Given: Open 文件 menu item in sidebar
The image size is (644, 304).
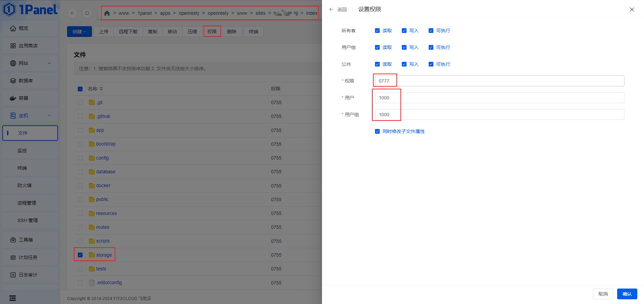Looking at the screenshot, I should coord(30,133).
